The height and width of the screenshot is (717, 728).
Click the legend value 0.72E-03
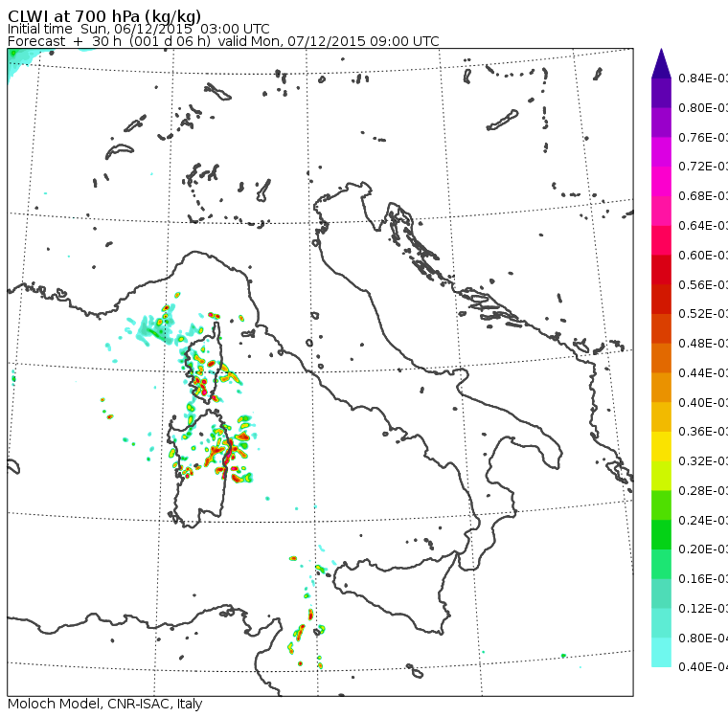tap(703, 167)
